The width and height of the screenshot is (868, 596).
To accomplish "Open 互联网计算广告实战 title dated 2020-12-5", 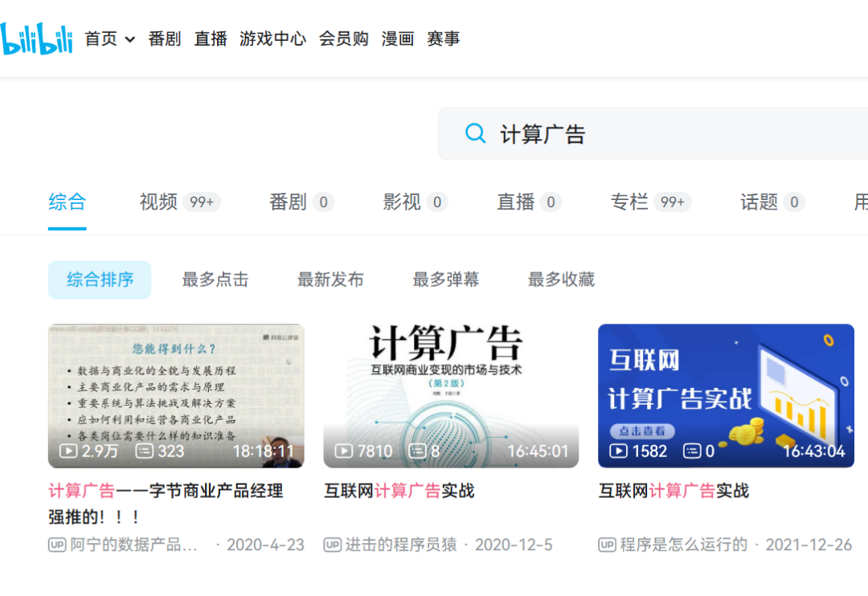I will 399,491.
